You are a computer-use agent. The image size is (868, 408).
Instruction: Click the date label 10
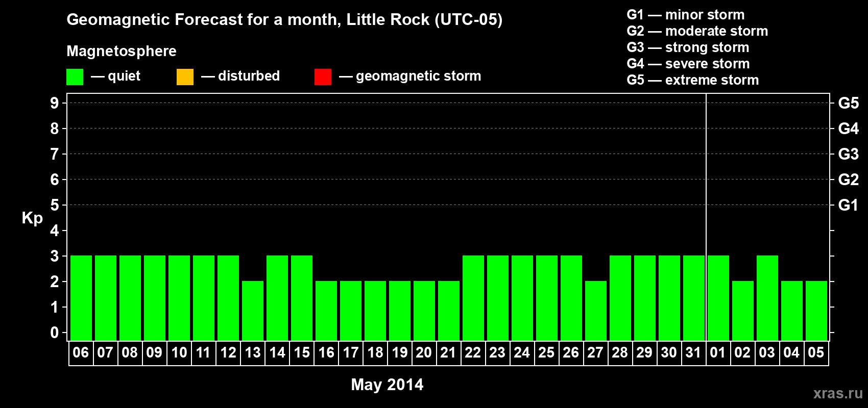tap(179, 352)
